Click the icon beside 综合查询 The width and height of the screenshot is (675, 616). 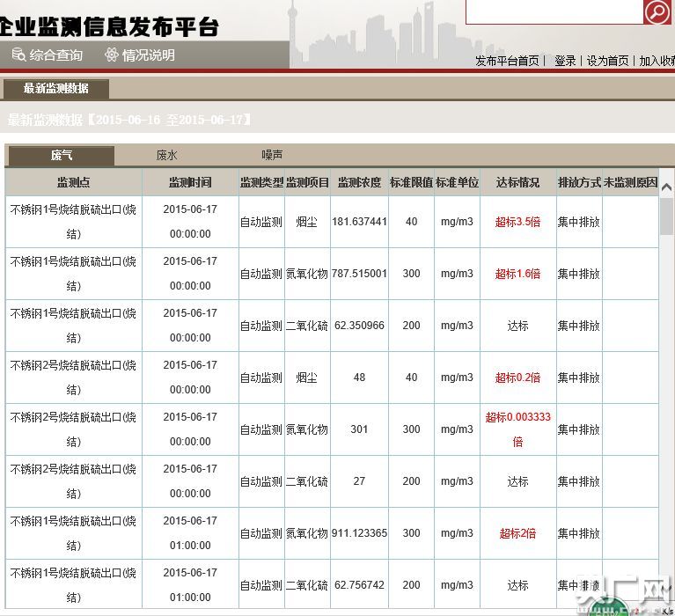point(18,55)
